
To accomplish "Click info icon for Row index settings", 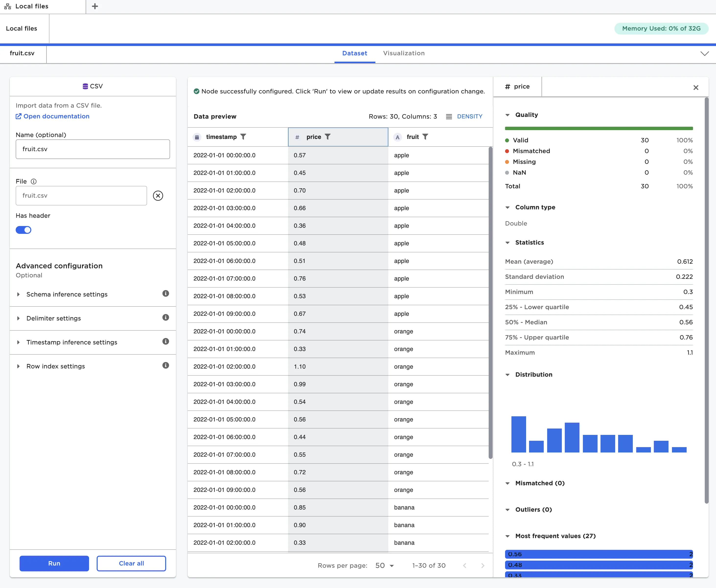I will (165, 365).
